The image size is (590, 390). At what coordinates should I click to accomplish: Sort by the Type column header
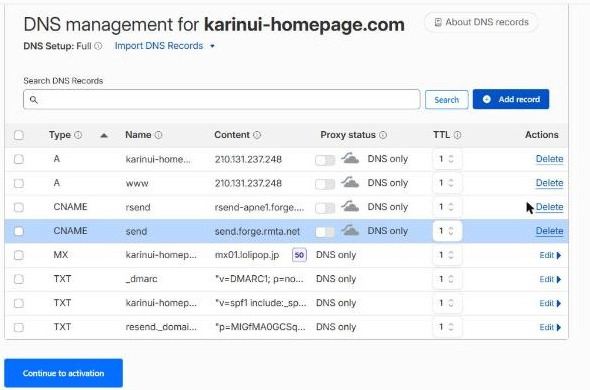point(60,135)
